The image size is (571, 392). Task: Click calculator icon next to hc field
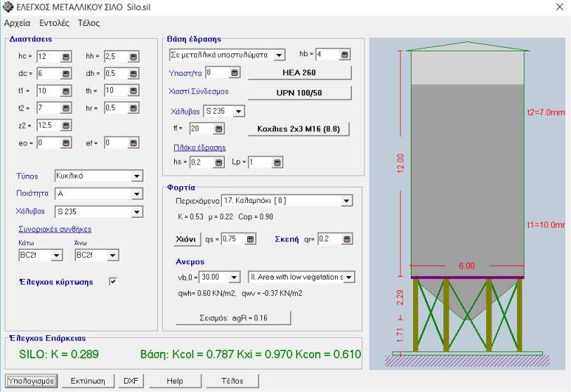pyautogui.click(x=66, y=56)
